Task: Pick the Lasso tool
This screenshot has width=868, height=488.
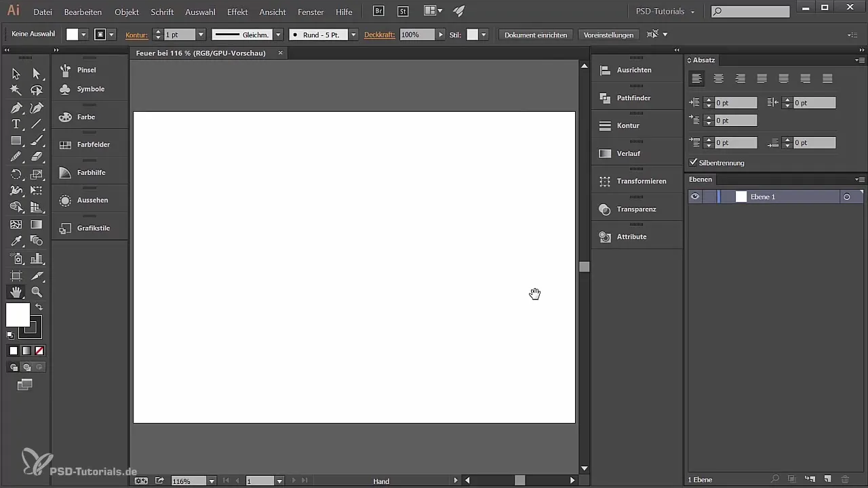Action: click(x=37, y=90)
